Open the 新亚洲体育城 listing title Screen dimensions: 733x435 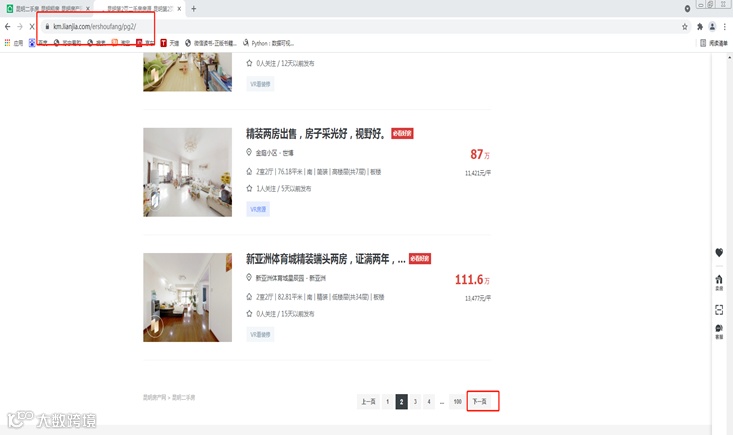tap(326, 259)
